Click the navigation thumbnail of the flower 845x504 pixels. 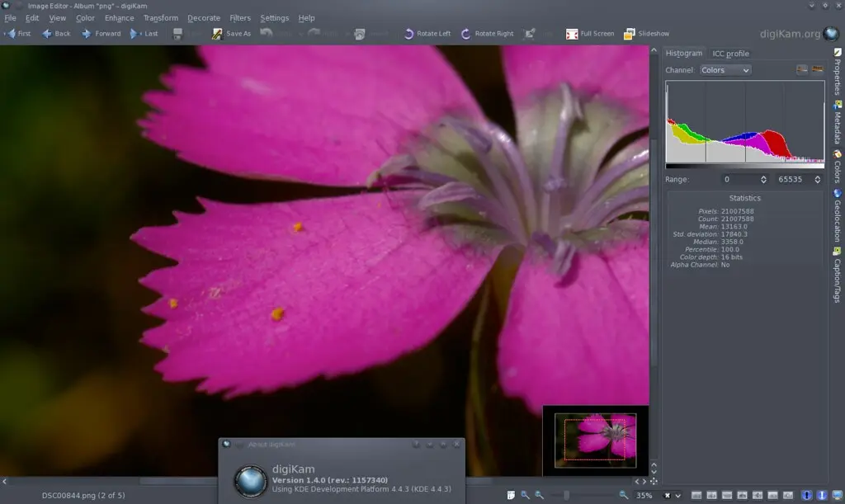(x=596, y=440)
